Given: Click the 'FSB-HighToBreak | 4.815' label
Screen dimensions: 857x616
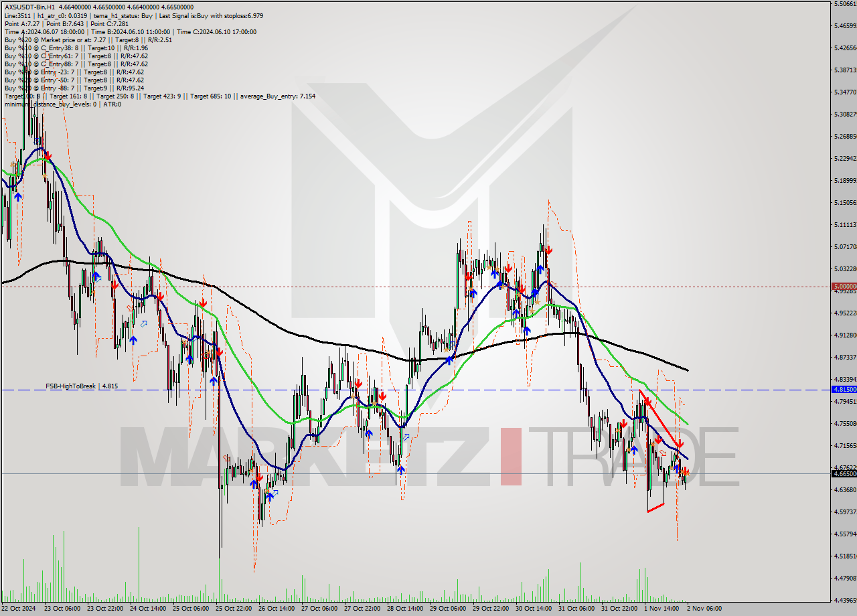Looking at the screenshot, I should point(82,386).
